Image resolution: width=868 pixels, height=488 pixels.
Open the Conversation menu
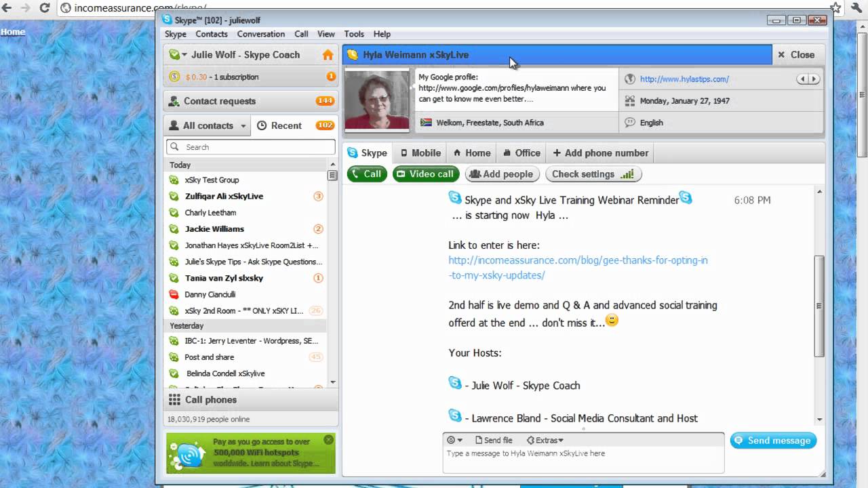coord(261,34)
